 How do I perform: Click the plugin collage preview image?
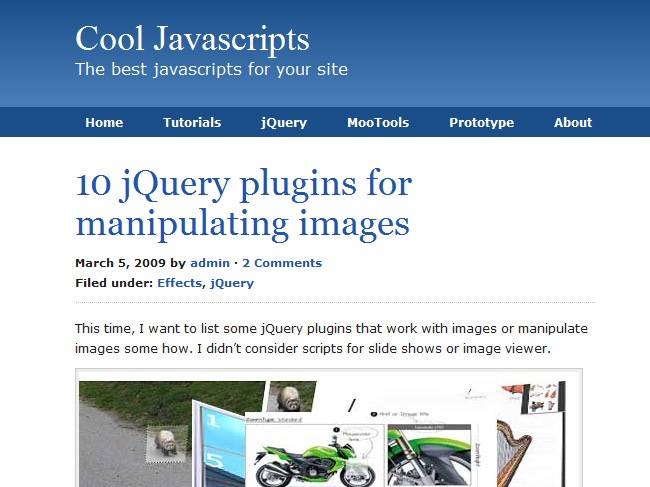329,428
